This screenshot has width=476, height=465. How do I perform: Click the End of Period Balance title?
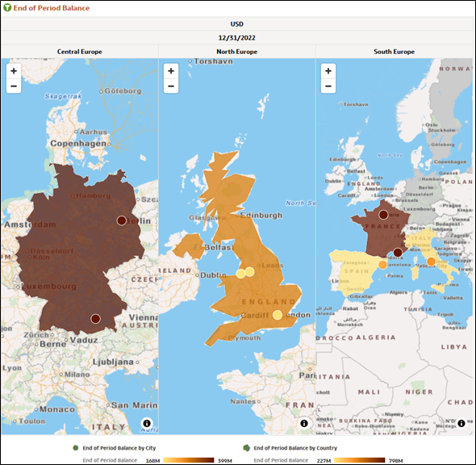coord(52,8)
